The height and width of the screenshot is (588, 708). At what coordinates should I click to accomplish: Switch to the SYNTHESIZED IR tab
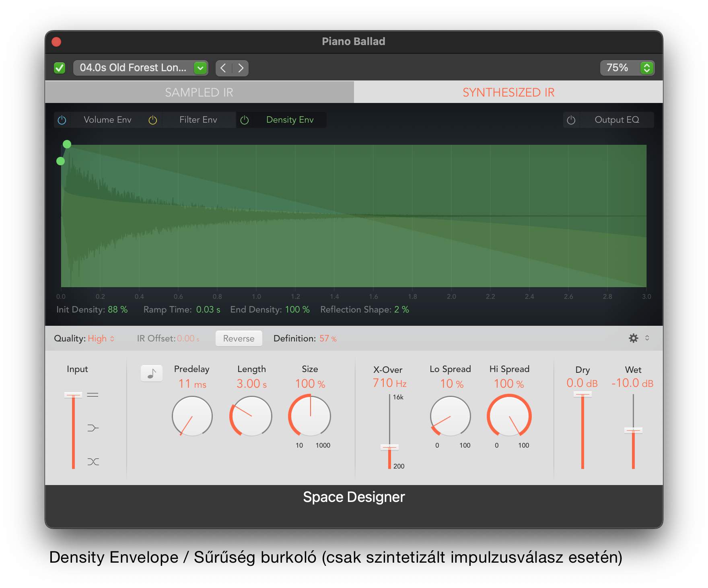508,92
